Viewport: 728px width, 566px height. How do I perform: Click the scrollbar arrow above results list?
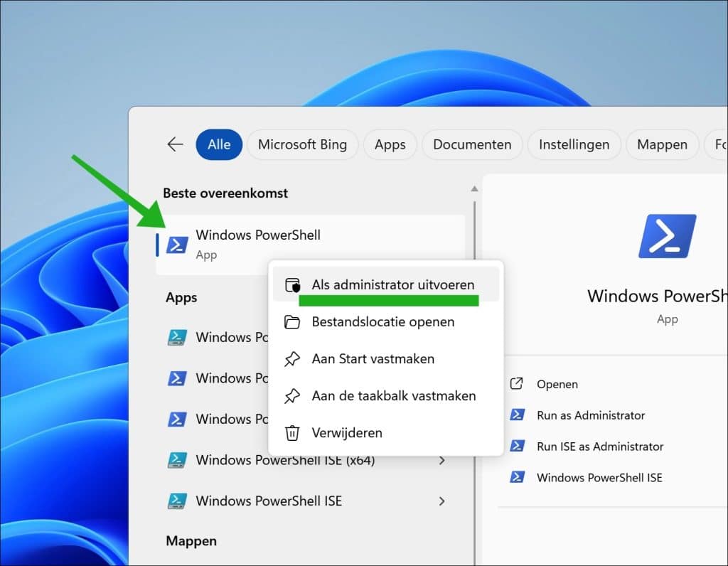(473, 188)
